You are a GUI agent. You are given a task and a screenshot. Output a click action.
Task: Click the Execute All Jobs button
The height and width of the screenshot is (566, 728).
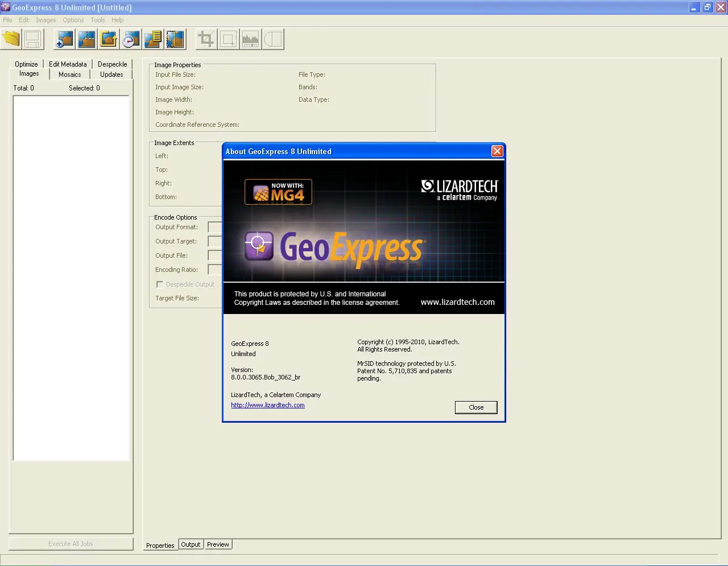click(71, 544)
